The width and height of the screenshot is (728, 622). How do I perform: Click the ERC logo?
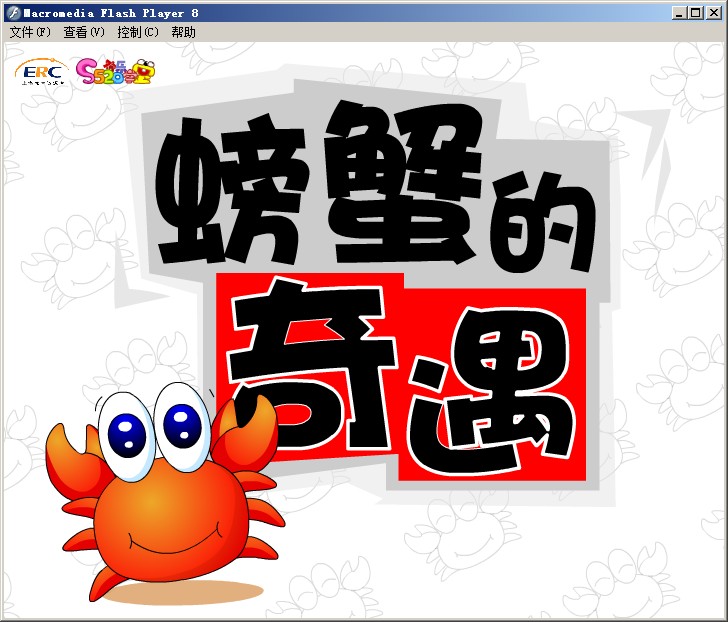click(x=40, y=72)
